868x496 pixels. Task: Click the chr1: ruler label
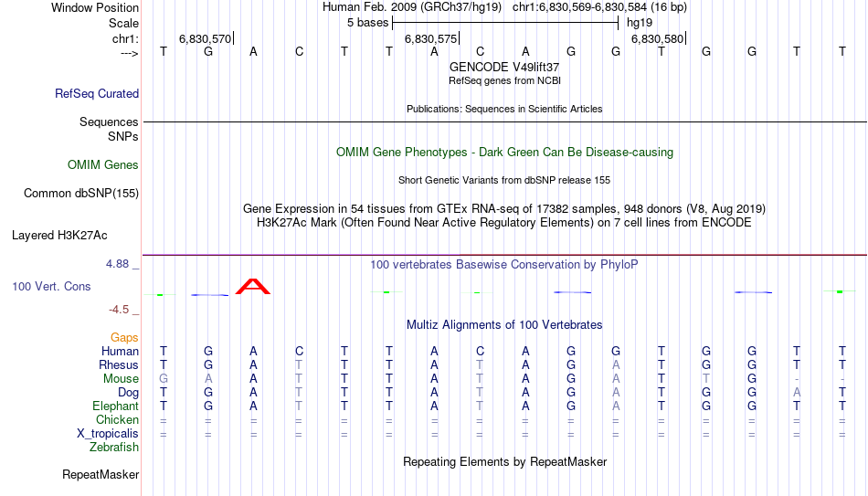(125, 38)
